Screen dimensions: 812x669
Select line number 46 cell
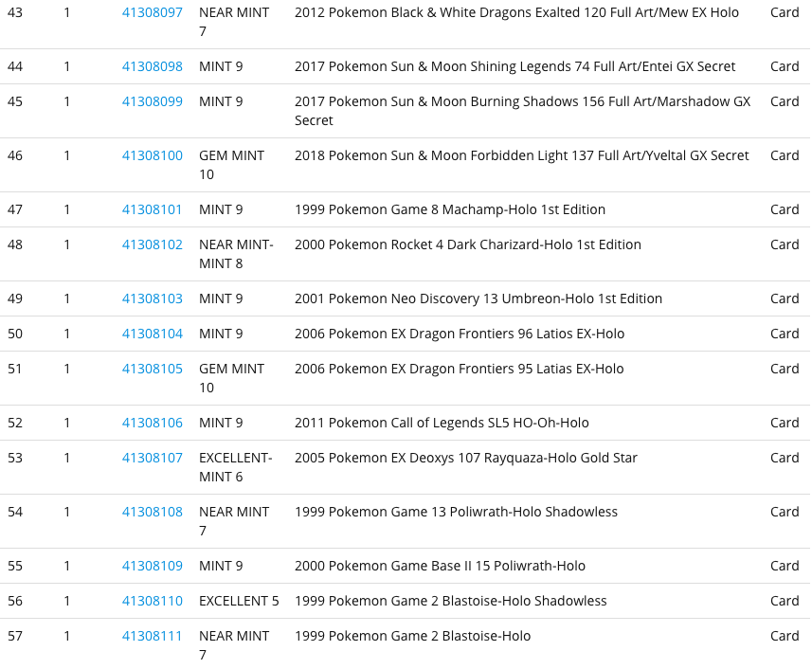pyautogui.click(x=15, y=155)
